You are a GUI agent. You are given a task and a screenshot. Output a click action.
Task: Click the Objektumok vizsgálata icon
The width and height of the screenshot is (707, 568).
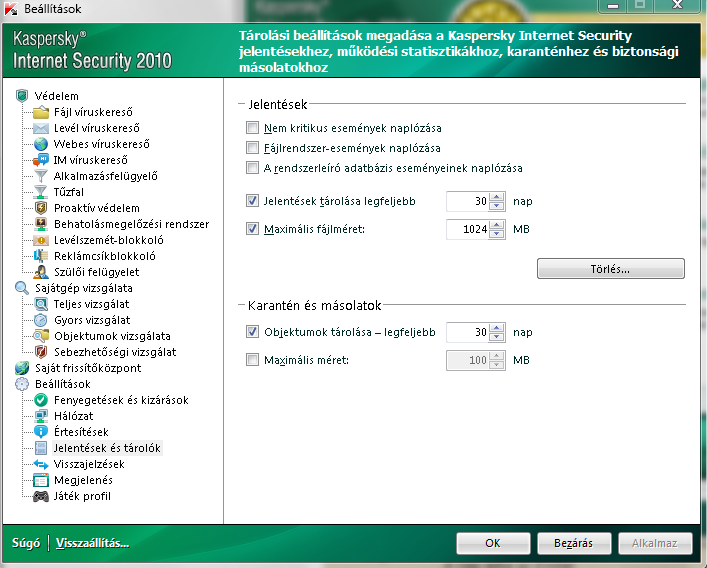41,336
